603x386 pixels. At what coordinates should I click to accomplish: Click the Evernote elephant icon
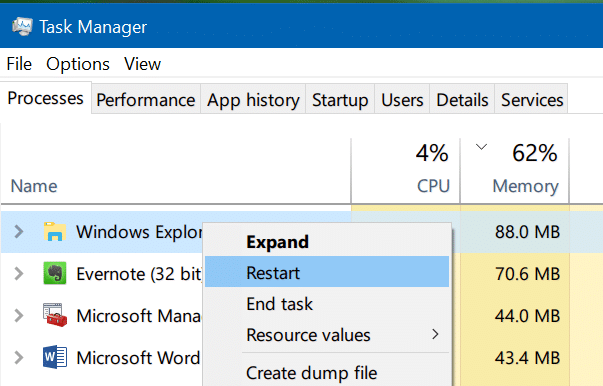(55, 273)
